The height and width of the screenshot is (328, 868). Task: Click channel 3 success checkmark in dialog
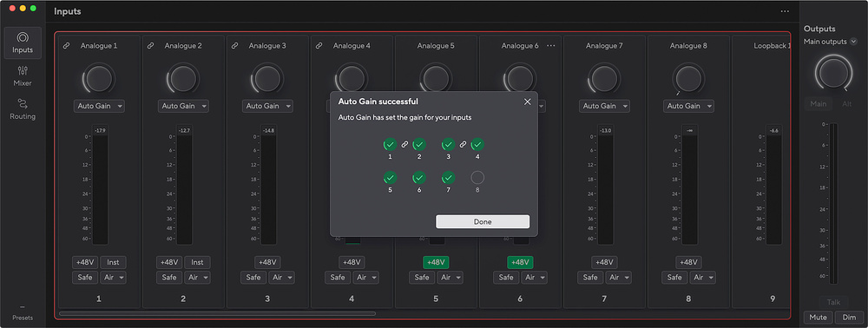(x=449, y=144)
